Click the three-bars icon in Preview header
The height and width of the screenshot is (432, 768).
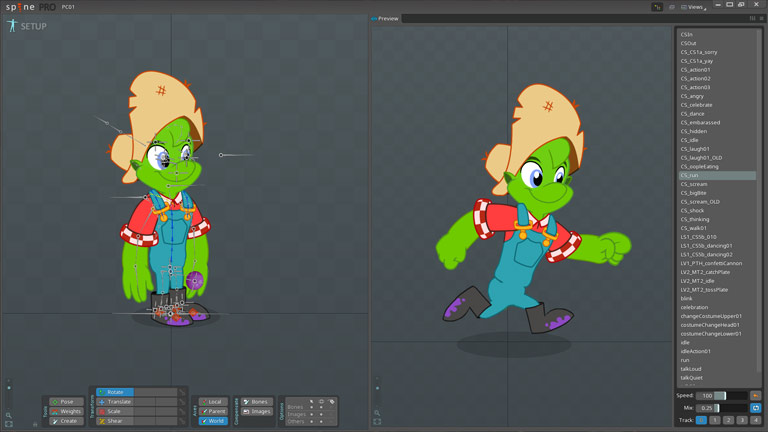[752, 18]
